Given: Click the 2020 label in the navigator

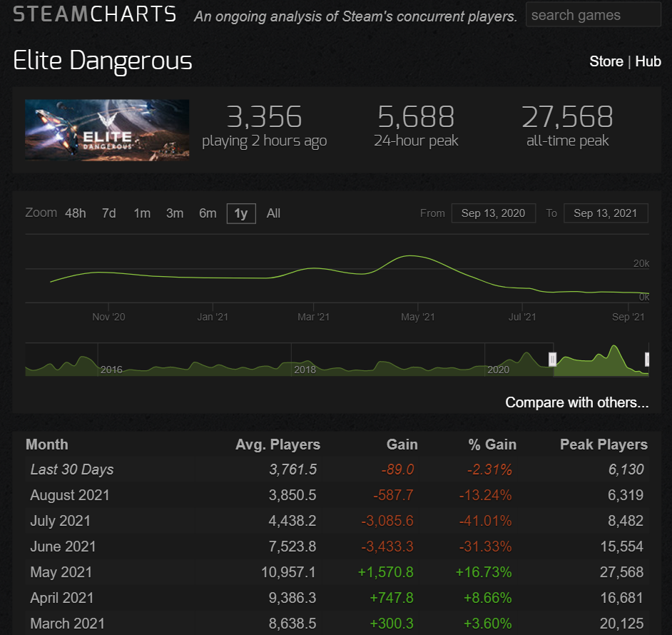Looking at the screenshot, I should click(x=498, y=370).
